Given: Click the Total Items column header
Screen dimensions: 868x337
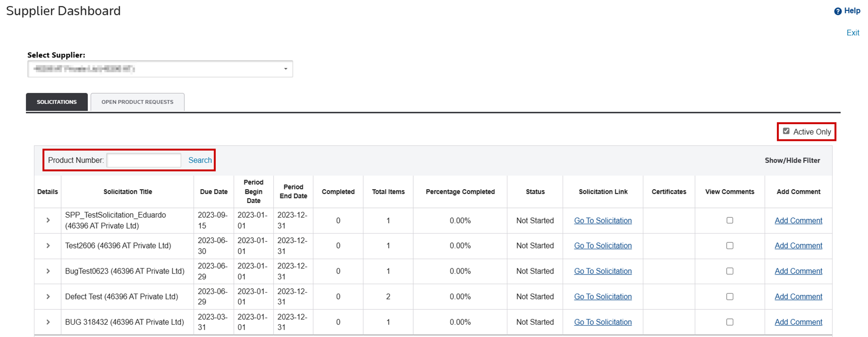Looking at the screenshot, I should [388, 192].
